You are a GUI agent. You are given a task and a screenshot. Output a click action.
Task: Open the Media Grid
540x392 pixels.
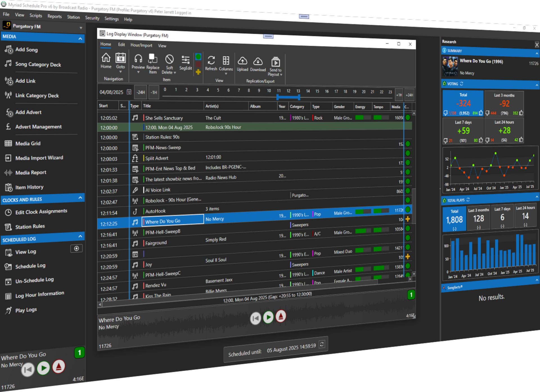click(x=27, y=143)
